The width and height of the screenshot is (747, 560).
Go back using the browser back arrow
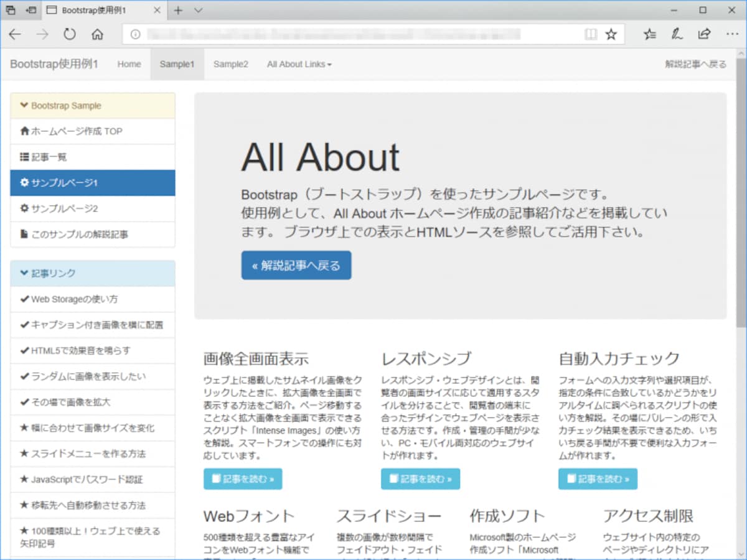[15, 34]
